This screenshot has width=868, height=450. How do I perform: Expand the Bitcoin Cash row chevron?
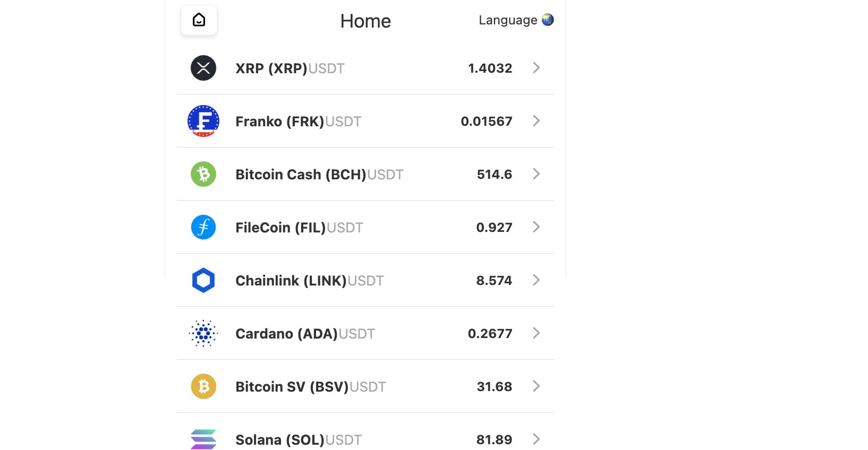coord(536,174)
